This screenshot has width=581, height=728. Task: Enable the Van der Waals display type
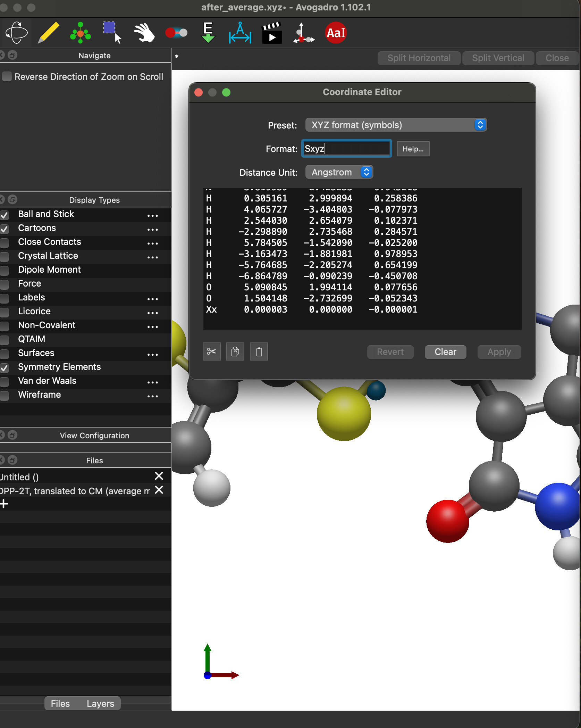[x=5, y=381]
